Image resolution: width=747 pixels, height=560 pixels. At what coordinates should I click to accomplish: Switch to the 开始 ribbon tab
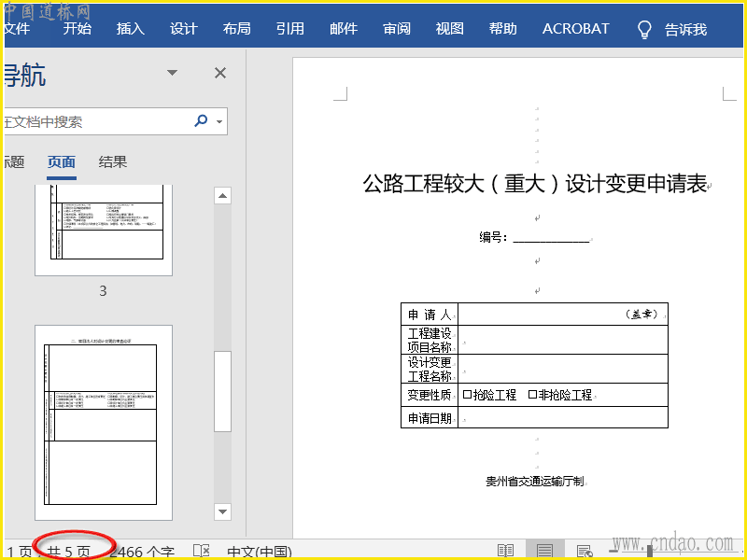pos(78,29)
